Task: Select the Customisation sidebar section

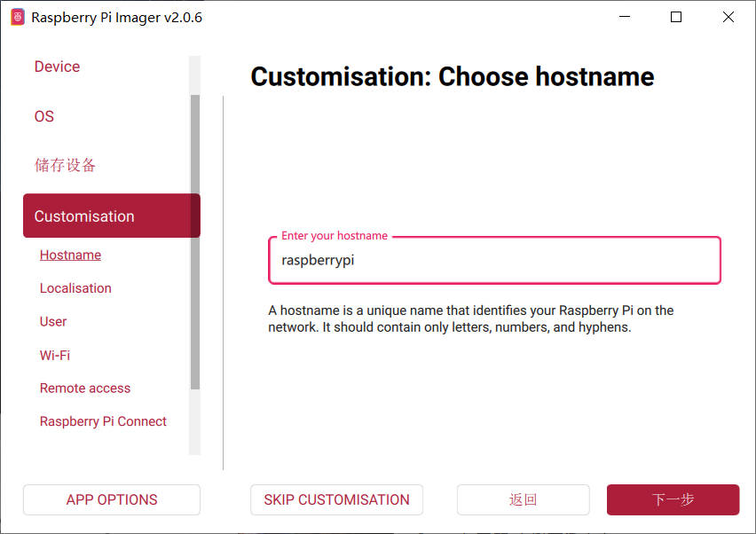Action: pyautogui.click(x=112, y=216)
